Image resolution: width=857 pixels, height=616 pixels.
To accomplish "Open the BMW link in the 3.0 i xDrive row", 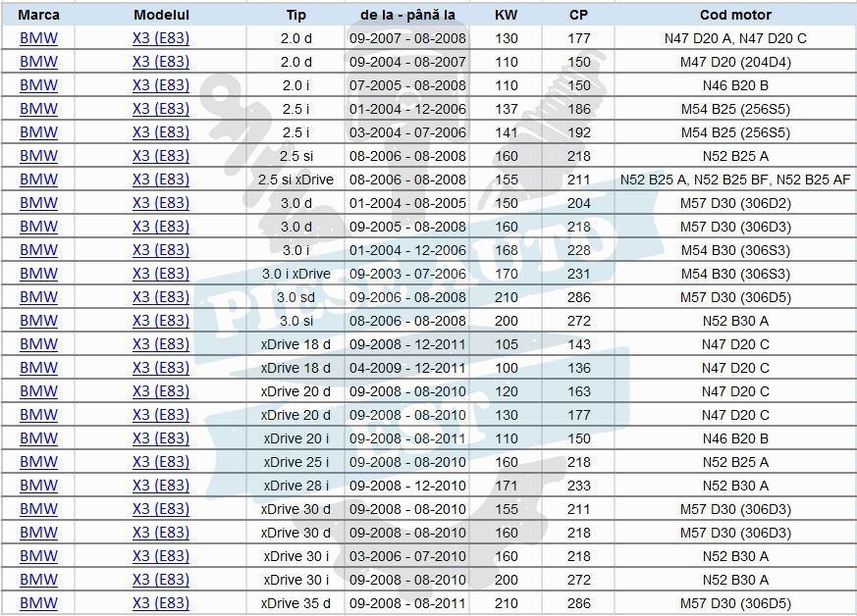I will click(x=38, y=274).
